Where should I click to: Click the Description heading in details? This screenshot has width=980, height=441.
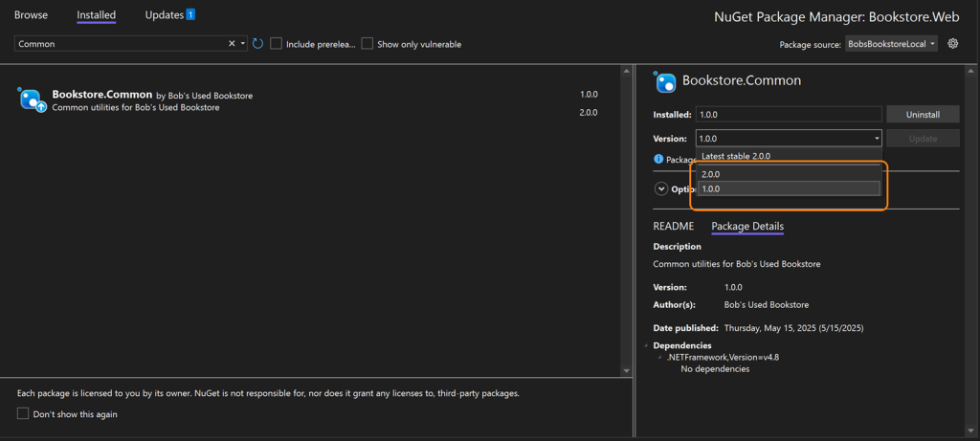(x=677, y=247)
